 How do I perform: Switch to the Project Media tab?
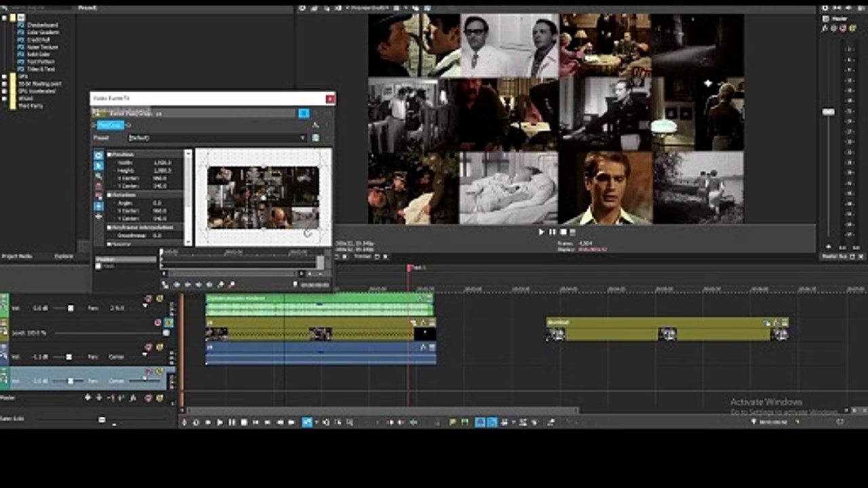[18, 257]
